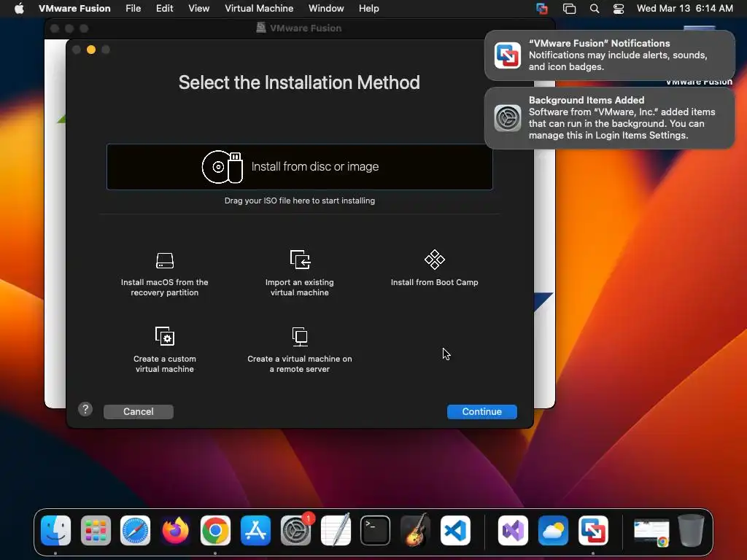The height and width of the screenshot is (560, 747).
Task: Open the Edit menu
Action: coord(164,8)
